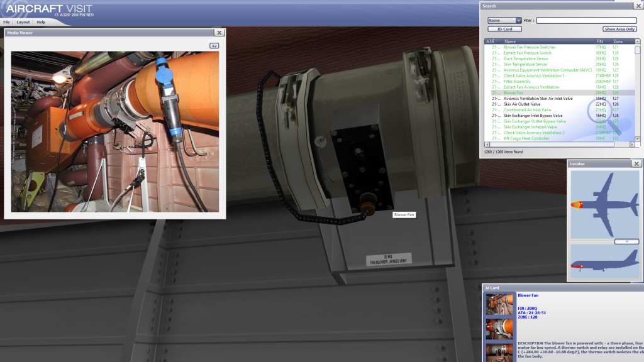Open third thumbnail in Id Card

click(x=499, y=352)
